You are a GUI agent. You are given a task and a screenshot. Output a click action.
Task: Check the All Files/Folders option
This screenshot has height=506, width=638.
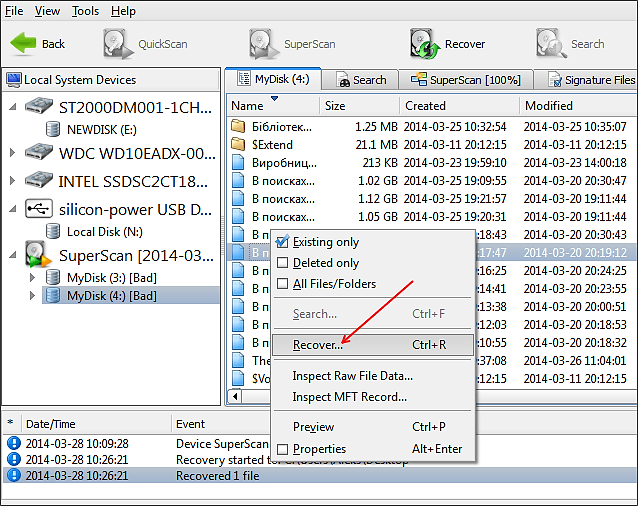[282, 284]
